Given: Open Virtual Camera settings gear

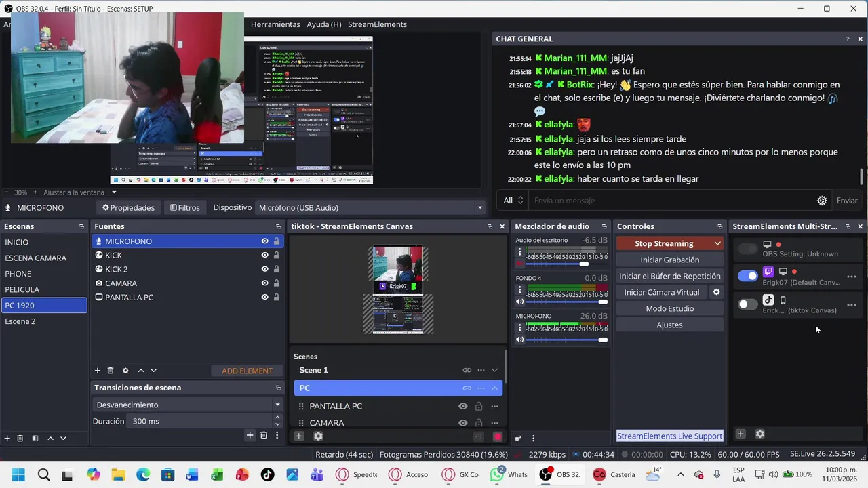Looking at the screenshot, I should point(716,292).
